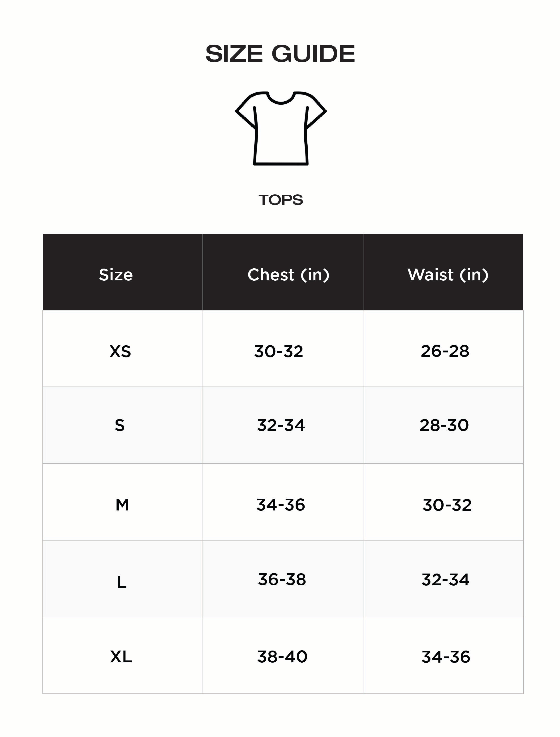This screenshot has width=560, height=737.
Task: Click chest measurement for size XS
Action: (x=279, y=351)
